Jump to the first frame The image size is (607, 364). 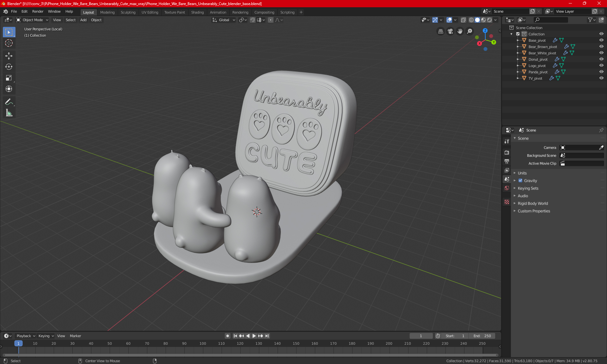[x=235, y=336]
